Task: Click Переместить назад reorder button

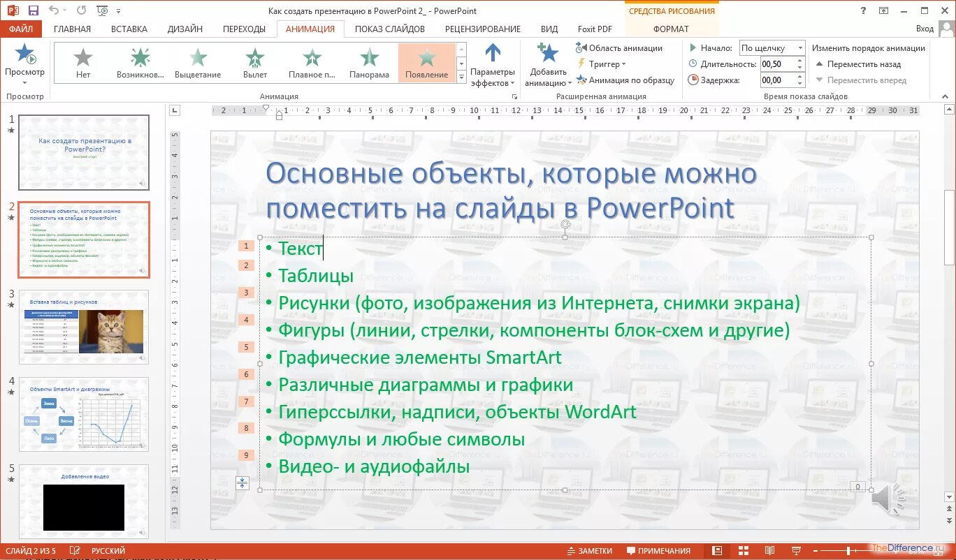Action: [x=859, y=64]
